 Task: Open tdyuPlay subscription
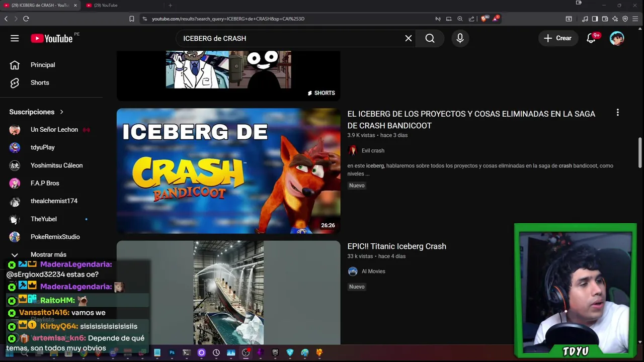coord(43,147)
